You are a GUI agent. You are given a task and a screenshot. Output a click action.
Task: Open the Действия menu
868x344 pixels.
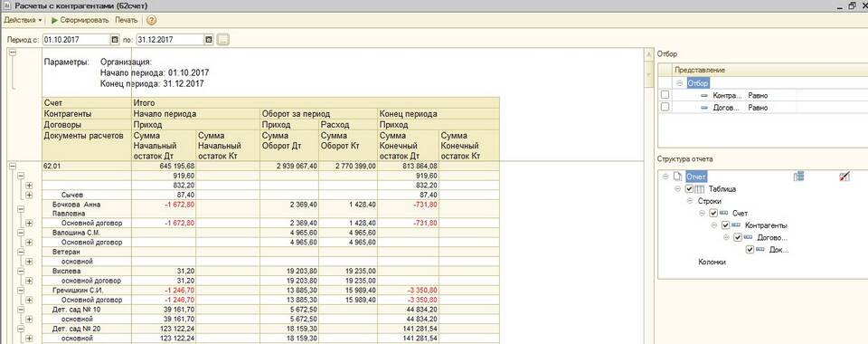[x=23, y=21]
